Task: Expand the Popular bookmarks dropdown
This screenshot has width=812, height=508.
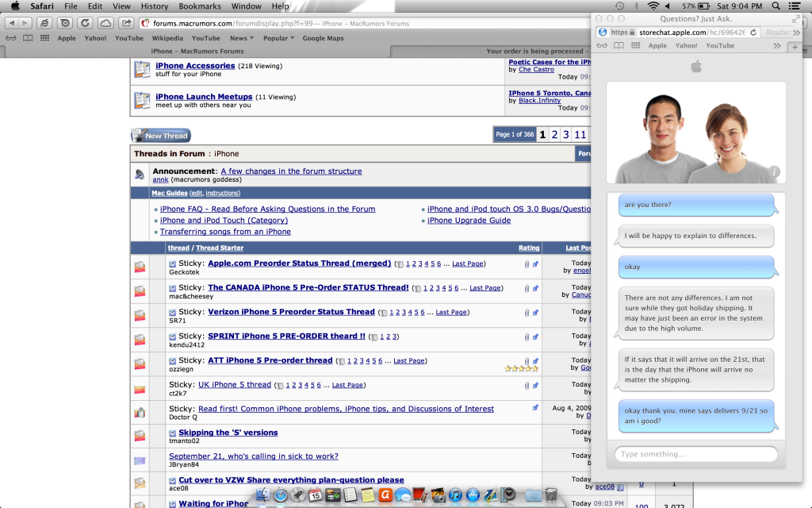Action: point(278,38)
